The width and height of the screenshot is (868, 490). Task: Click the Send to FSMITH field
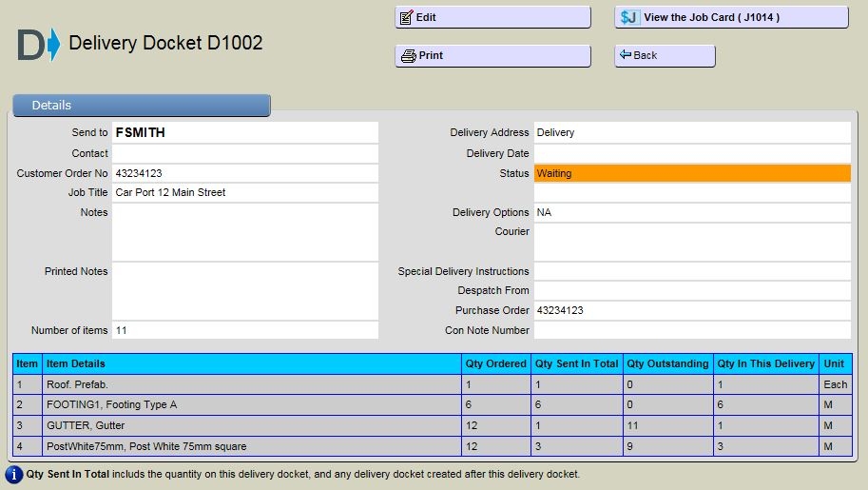coord(244,133)
